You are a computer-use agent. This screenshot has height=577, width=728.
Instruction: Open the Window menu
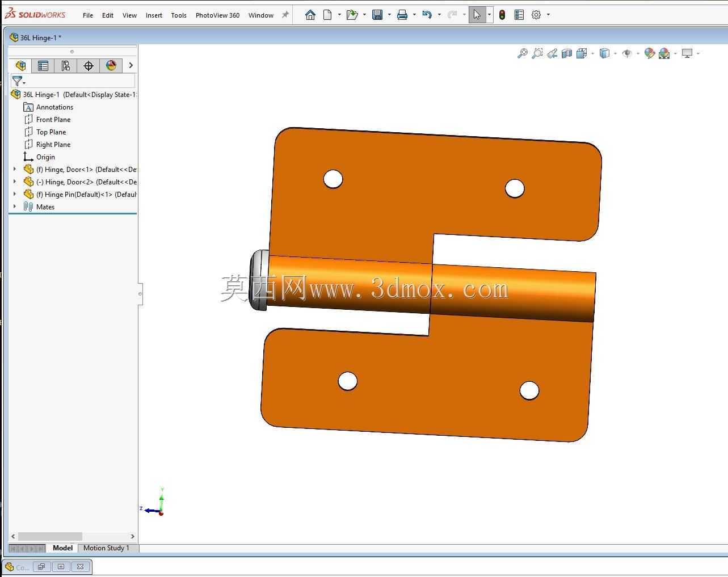[261, 15]
